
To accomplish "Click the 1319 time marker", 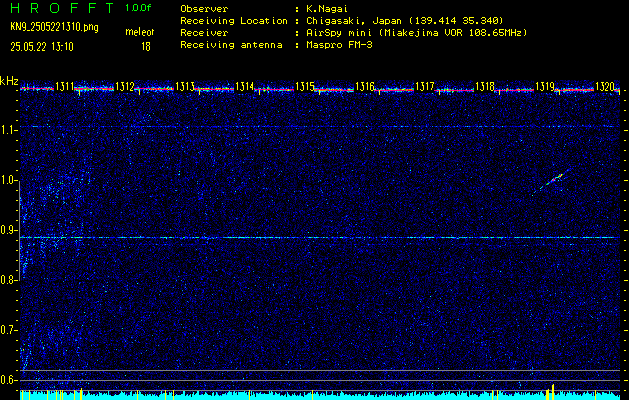I will 545,86.
